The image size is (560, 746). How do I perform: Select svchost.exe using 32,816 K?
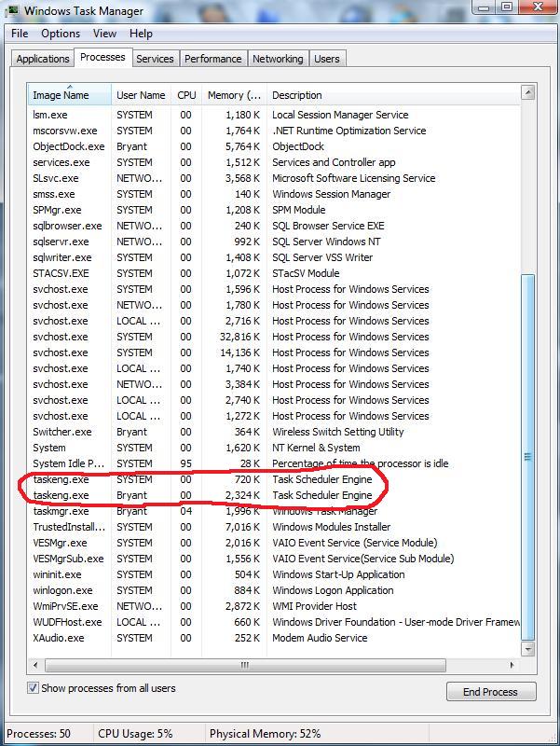pos(274,337)
